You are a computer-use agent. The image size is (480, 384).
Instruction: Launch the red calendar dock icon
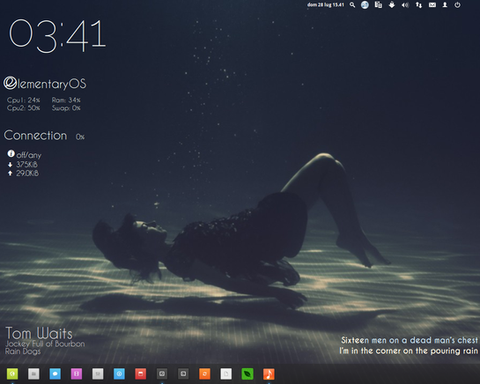[x=140, y=374]
